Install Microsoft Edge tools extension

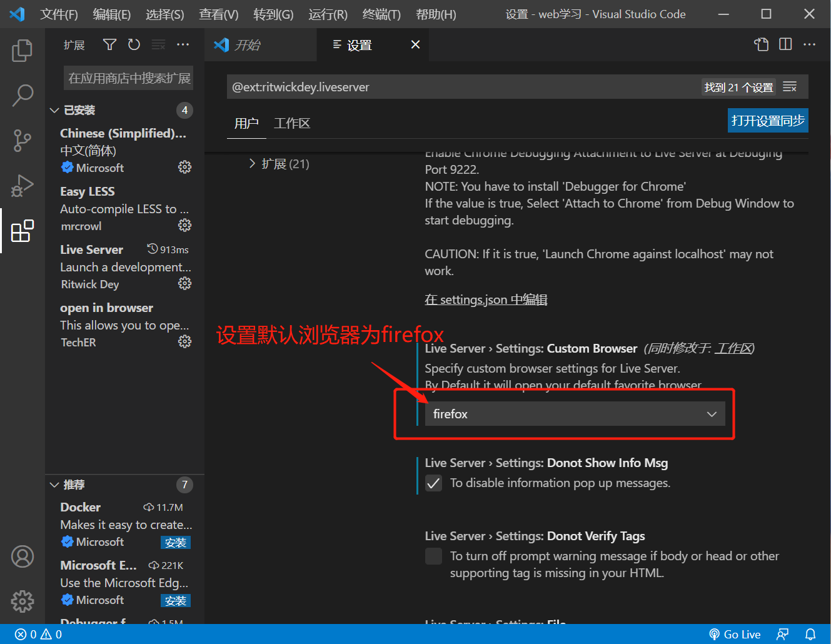click(176, 601)
